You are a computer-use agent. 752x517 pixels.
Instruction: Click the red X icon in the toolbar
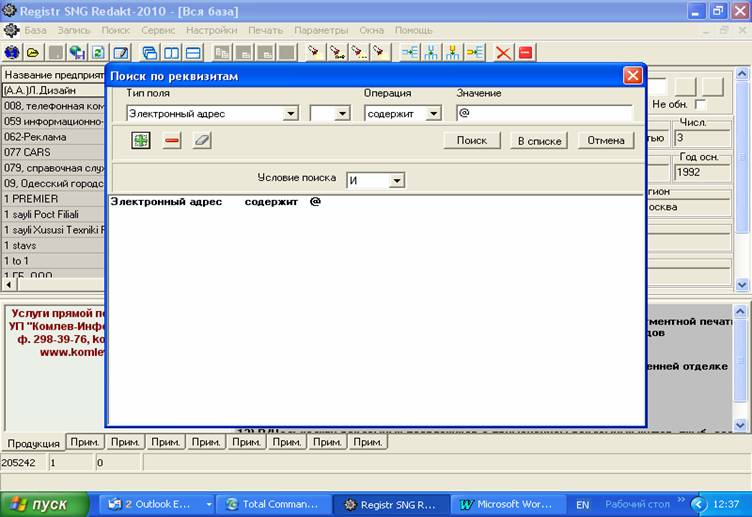tap(503, 52)
